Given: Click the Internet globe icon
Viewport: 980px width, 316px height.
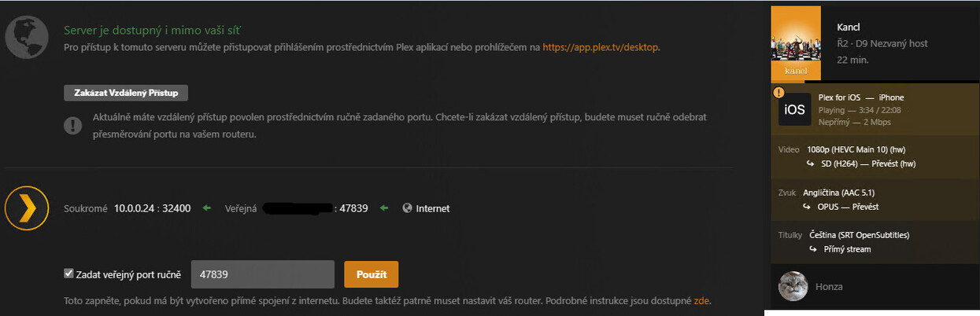Looking at the screenshot, I should tap(407, 208).
